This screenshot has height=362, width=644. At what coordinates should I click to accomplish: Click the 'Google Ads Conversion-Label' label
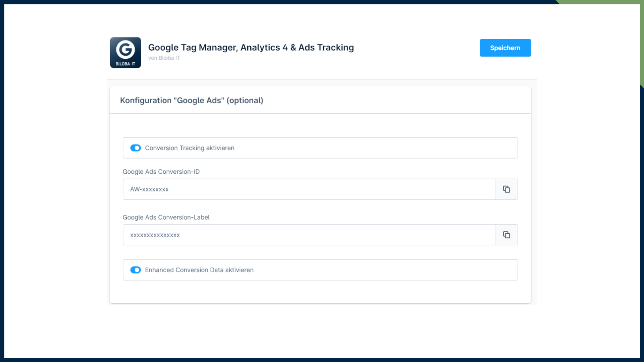[x=166, y=217]
